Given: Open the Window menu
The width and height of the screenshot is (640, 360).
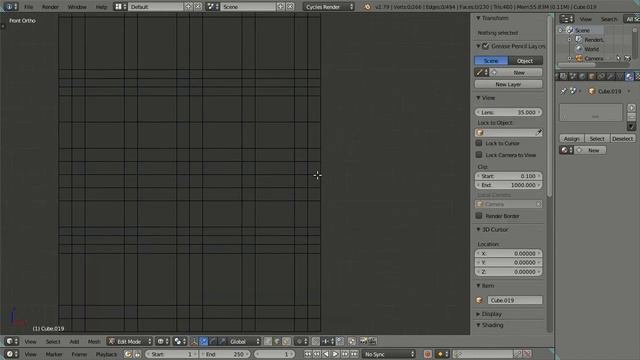Looking at the screenshot, I should 77,7.
